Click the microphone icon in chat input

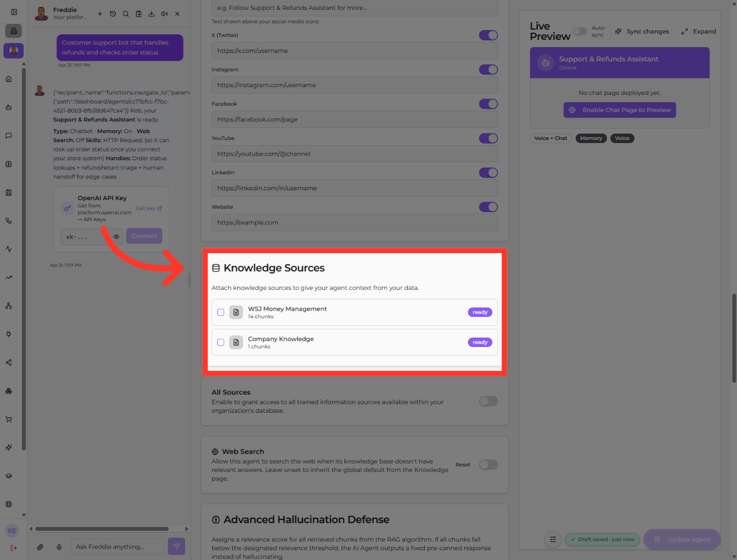coord(60,547)
